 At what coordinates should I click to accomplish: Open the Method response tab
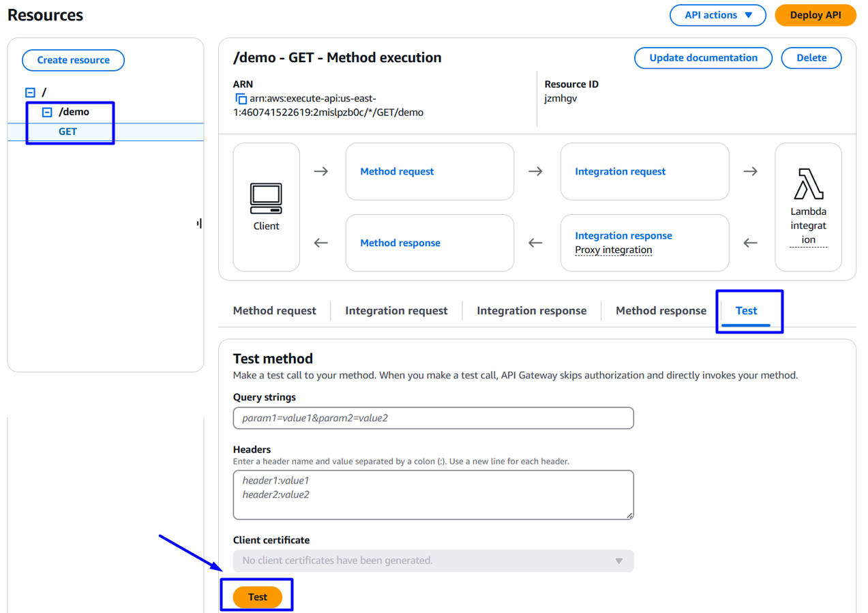coord(661,311)
